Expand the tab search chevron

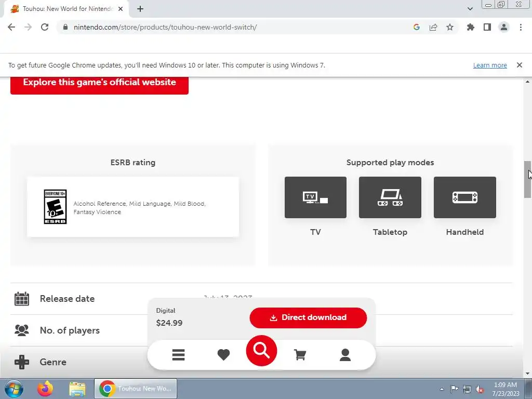pos(470,9)
